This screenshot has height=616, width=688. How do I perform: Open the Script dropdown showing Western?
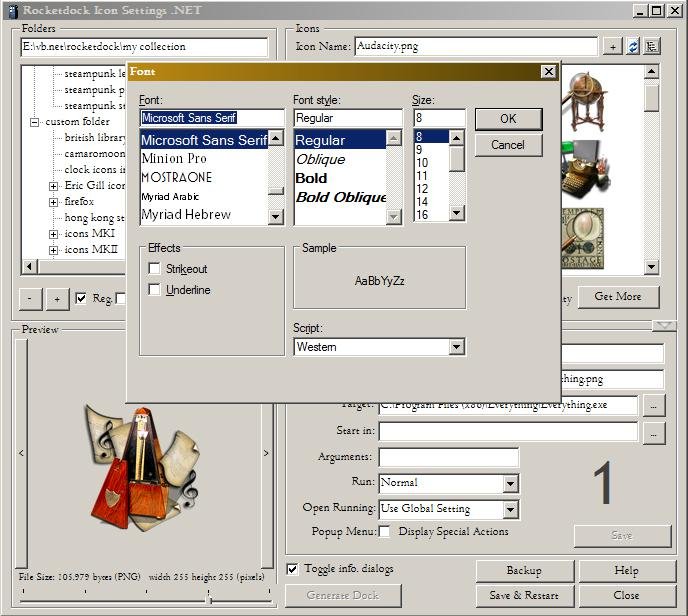[456, 347]
